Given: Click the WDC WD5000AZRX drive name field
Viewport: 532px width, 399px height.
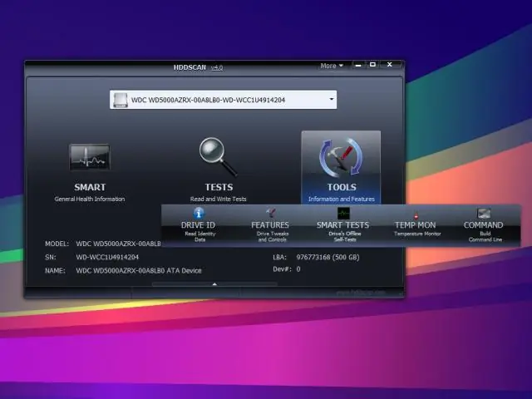Looking at the screenshot, I should [x=220, y=100].
